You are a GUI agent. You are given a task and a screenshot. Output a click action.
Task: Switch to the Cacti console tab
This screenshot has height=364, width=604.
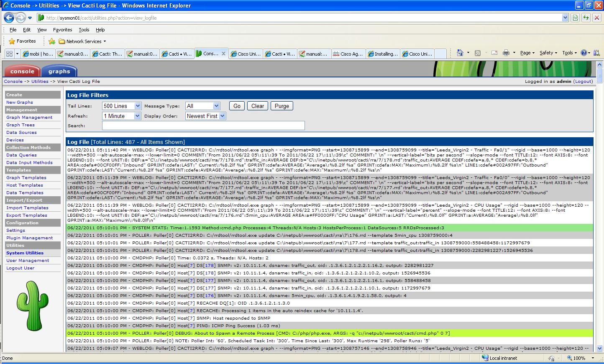[22, 71]
